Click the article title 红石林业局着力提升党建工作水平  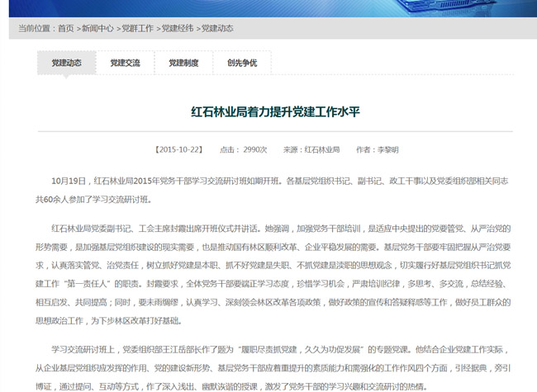point(275,112)
